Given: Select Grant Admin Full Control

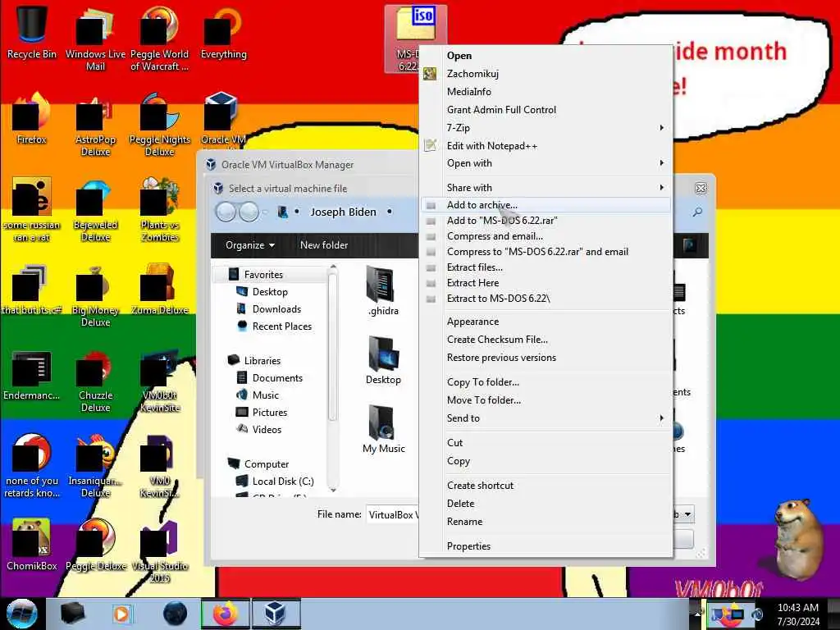Looking at the screenshot, I should pos(546,110).
